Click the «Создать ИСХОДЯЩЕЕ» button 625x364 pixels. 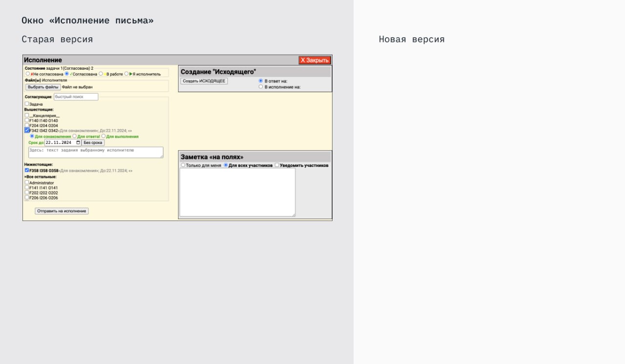204,81
